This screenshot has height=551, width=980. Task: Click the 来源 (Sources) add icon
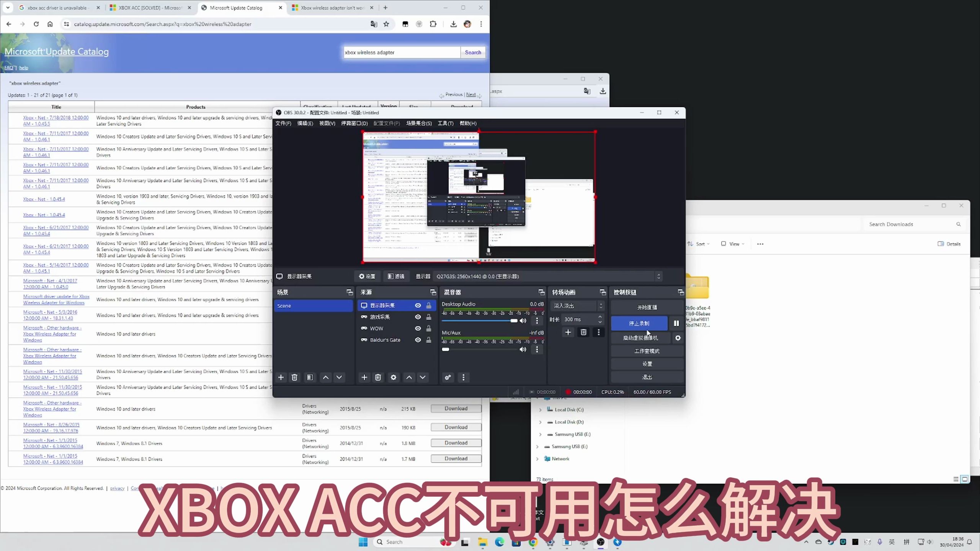click(x=363, y=377)
